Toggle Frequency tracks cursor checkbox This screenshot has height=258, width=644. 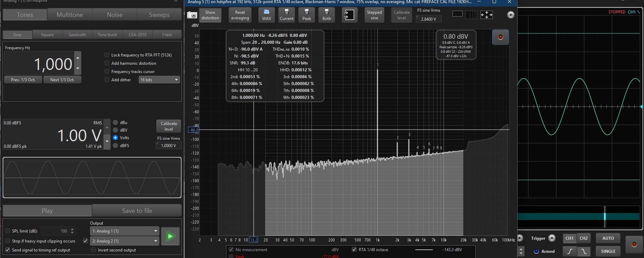pyautogui.click(x=107, y=71)
